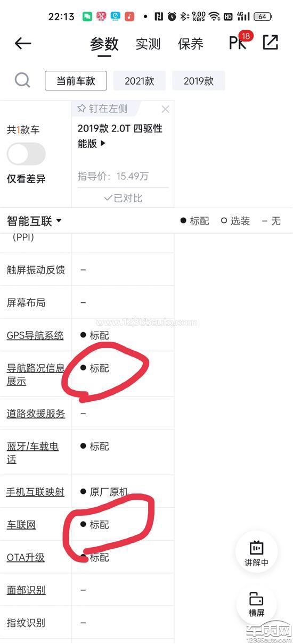Pin the column with 钉在左侧 icon
The height and width of the screenshot is (644, 293).
pos(102,109)
